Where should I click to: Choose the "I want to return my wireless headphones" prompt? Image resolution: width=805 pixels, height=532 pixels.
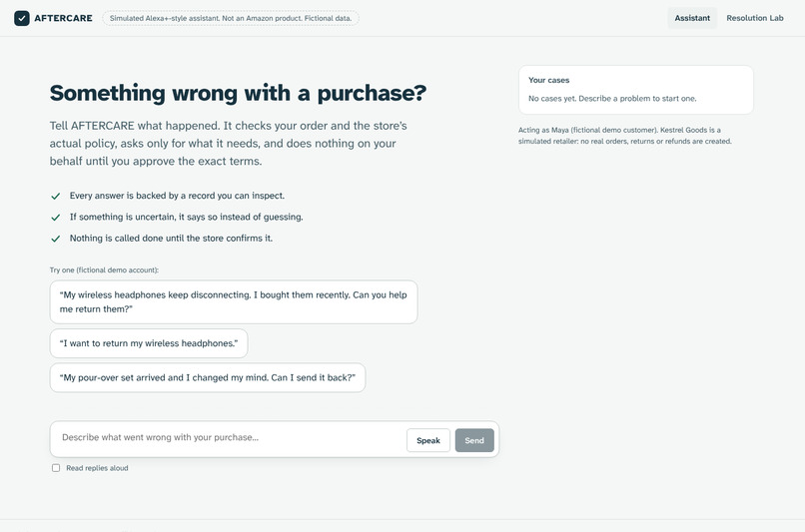[x=149, y=343]
